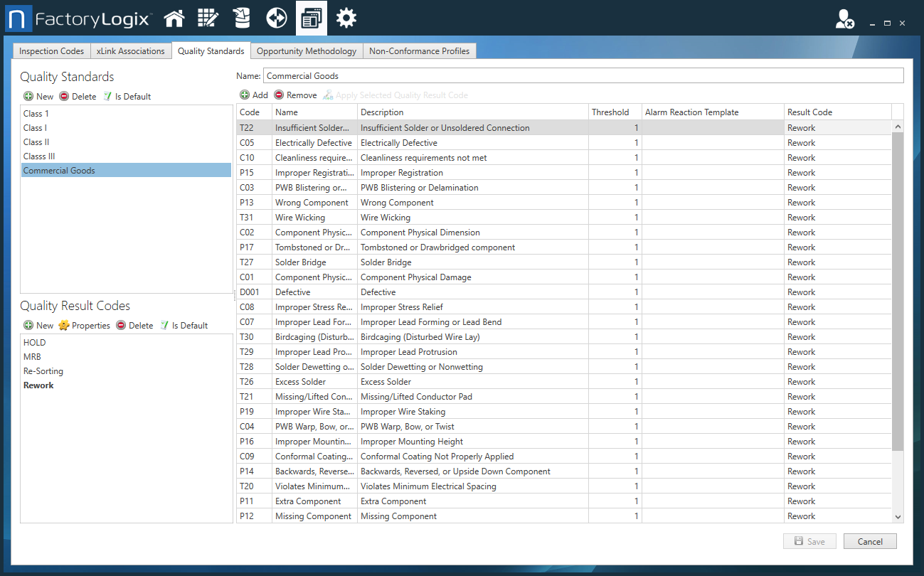This screenshot has width=924, height=576.
Task: Sort by the Result Code column header
Action: (x=809, y=112)
